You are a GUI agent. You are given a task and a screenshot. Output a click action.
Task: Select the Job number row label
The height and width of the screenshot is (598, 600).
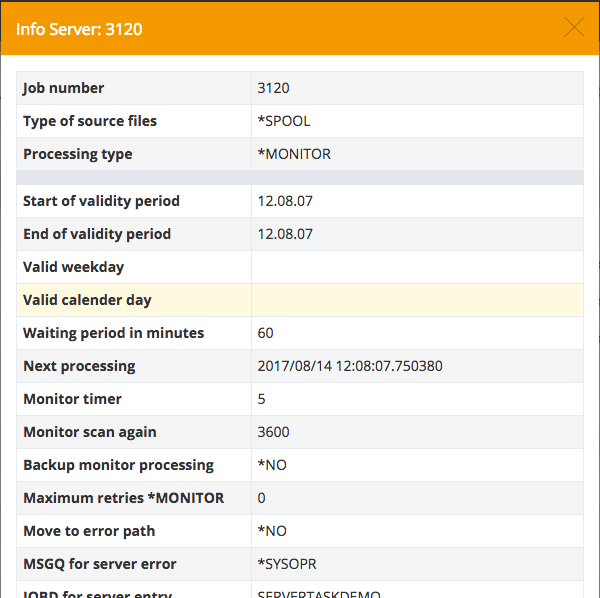tap(64, 88)
